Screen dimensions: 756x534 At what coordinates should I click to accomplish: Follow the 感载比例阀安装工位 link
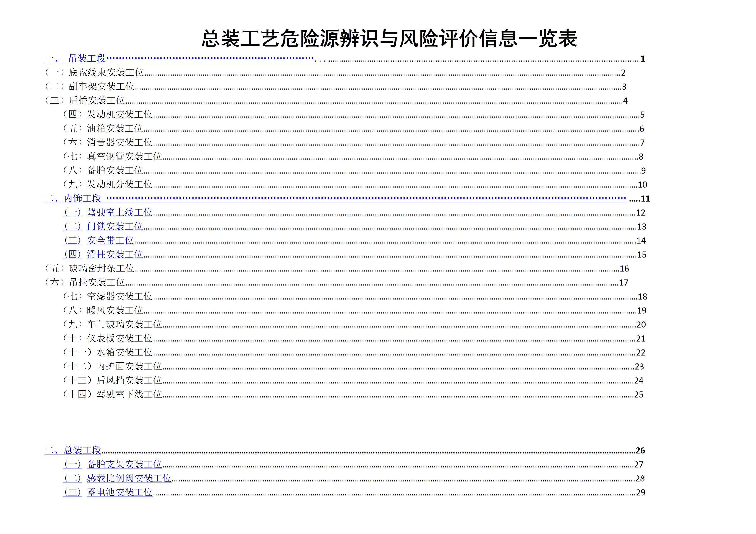click(129, 478)
